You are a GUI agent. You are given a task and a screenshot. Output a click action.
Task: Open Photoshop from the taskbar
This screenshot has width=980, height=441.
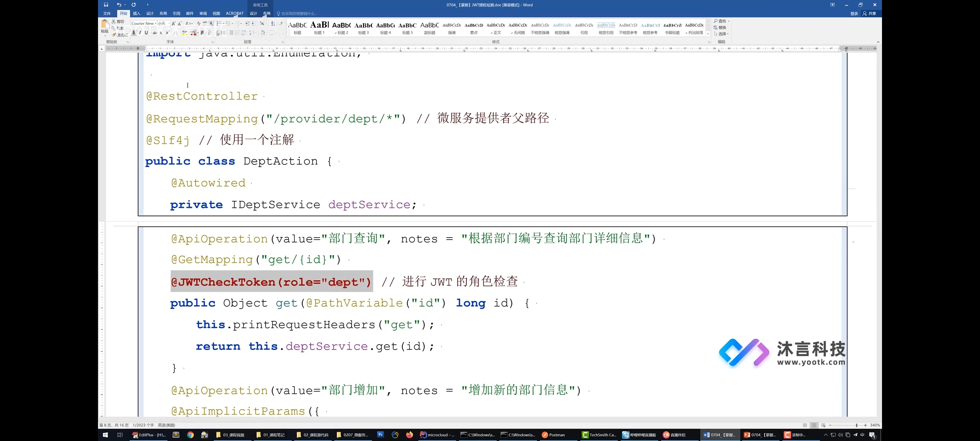(x=380, y=434)
